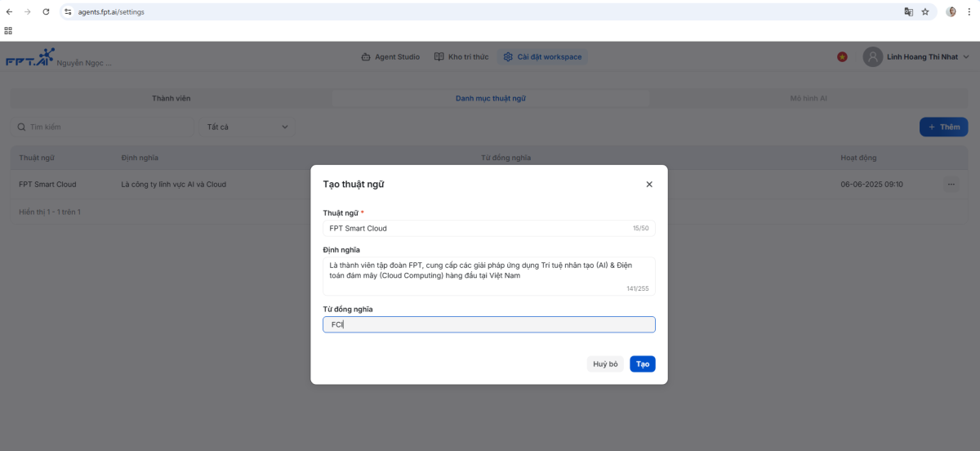Open Agent Studio tab
This screenshot has width=980, height=451.
390,57
